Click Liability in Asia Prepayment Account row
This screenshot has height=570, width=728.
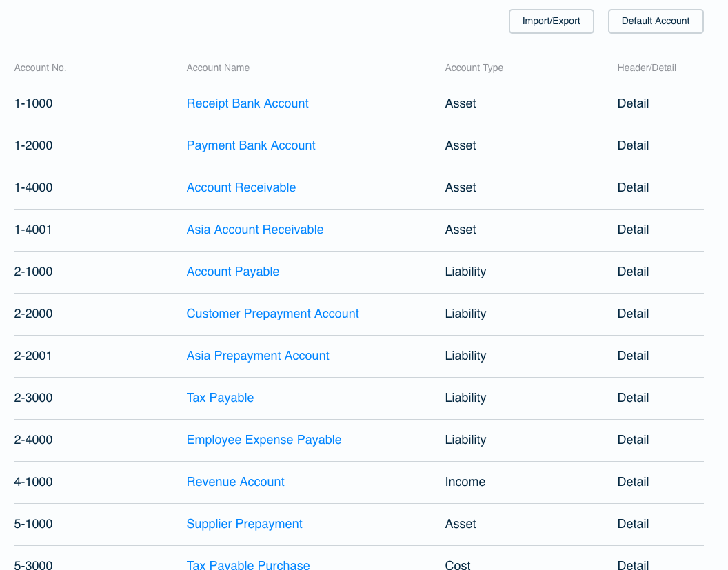pyautogui.click(x=465, y=356)
